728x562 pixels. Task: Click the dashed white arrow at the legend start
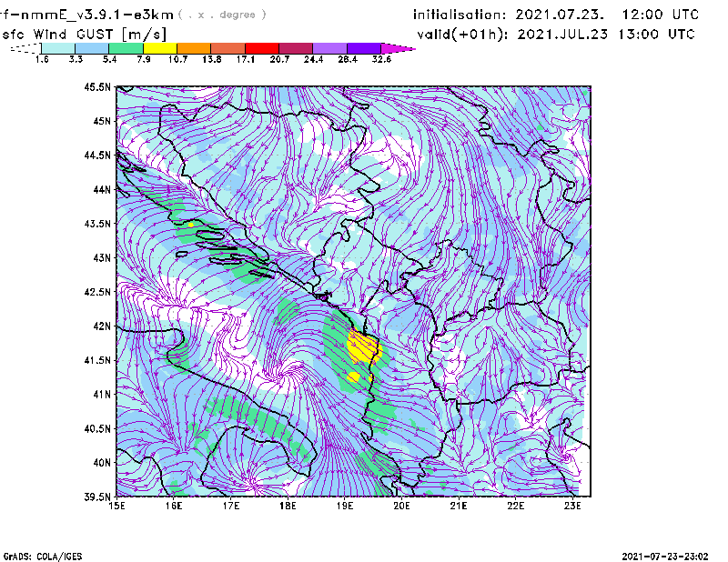click(25, 48)
